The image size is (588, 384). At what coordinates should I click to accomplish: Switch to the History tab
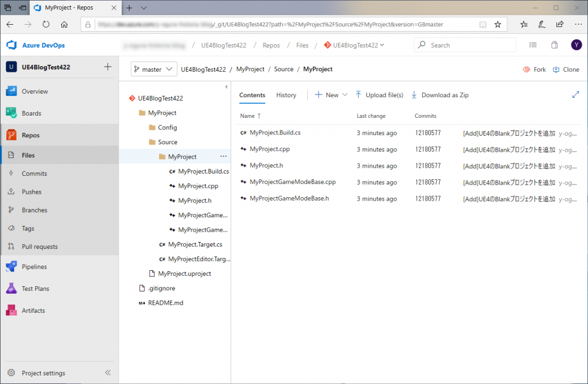[286, 95]
